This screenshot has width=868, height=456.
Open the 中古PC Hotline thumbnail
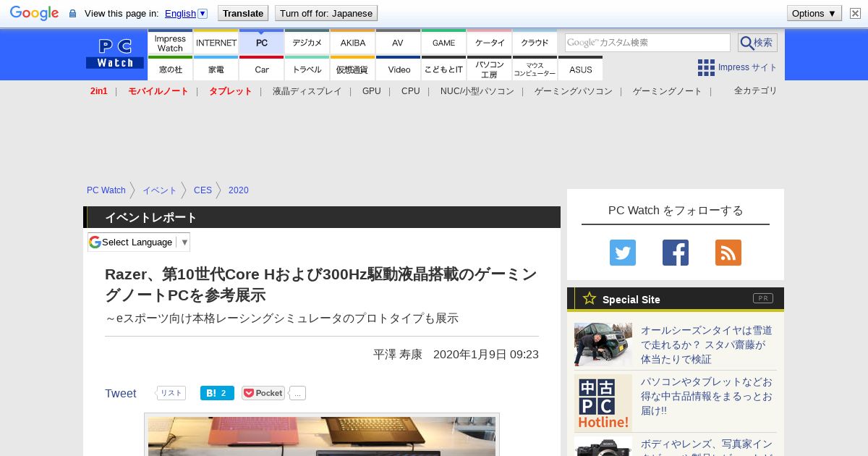click(x=603, y=403)
